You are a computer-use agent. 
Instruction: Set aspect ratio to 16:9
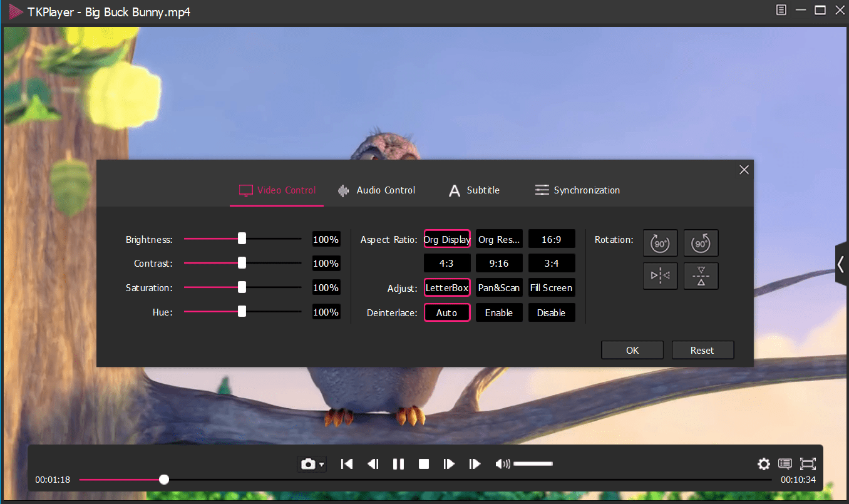(552, 239)
